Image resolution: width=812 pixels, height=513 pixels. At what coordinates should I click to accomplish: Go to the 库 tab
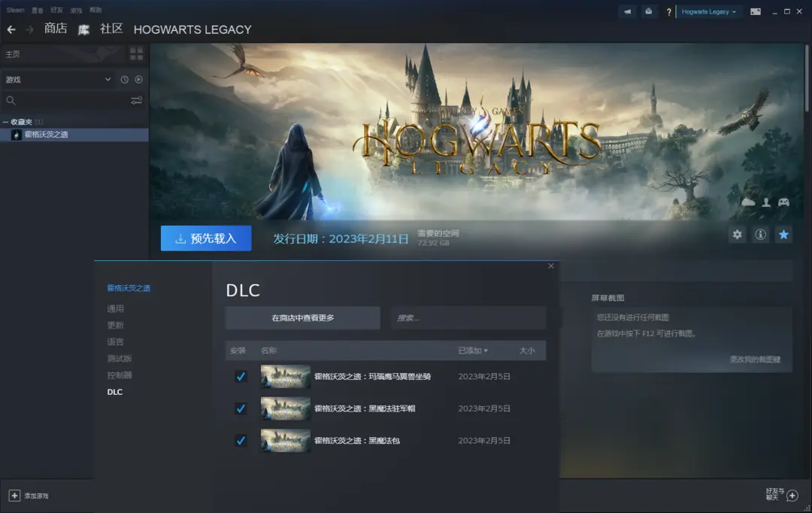pyautogui.click(x=83, y=29)
